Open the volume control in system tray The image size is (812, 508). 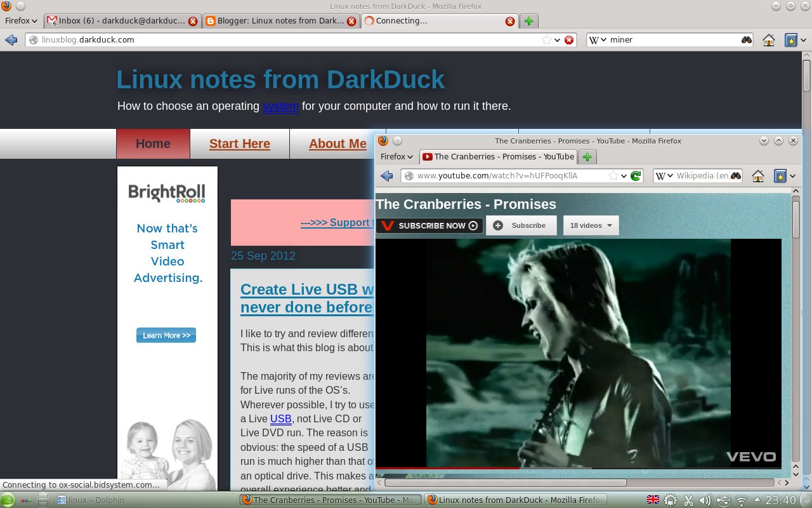[705, 500]
